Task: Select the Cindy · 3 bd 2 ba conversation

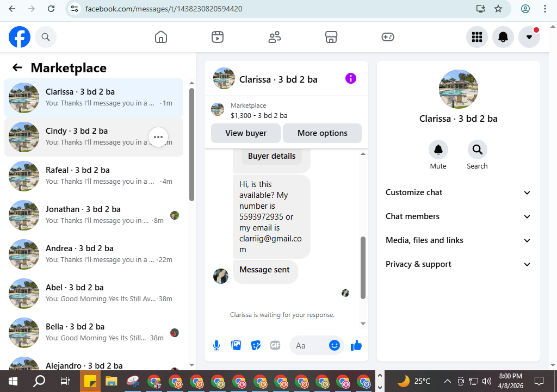Action: pos(94,137)
